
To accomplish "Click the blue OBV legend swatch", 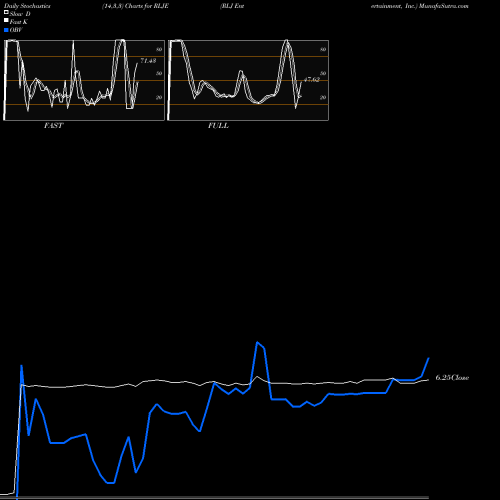I will (6, 30).
